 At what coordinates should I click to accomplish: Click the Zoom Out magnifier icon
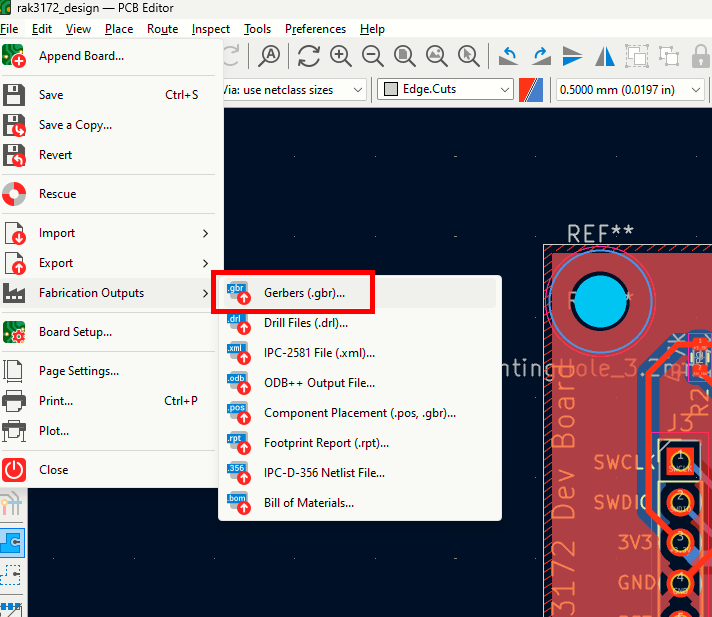373,56
